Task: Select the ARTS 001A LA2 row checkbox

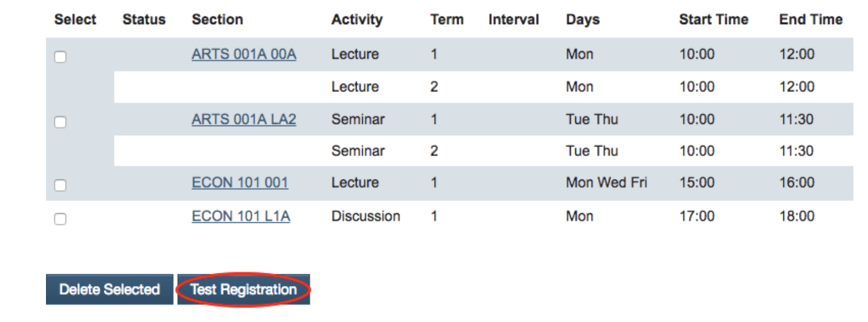Action: pyautogui.click(x=60, y=122)
